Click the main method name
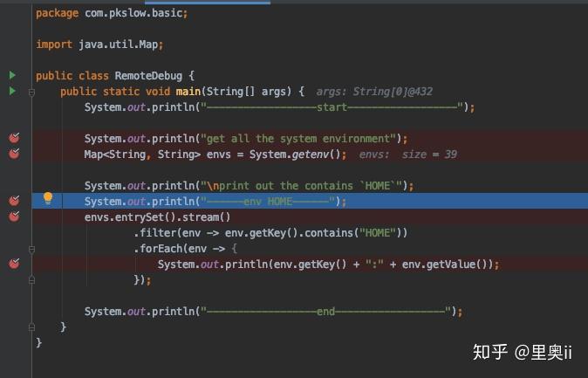 (188, 91)
